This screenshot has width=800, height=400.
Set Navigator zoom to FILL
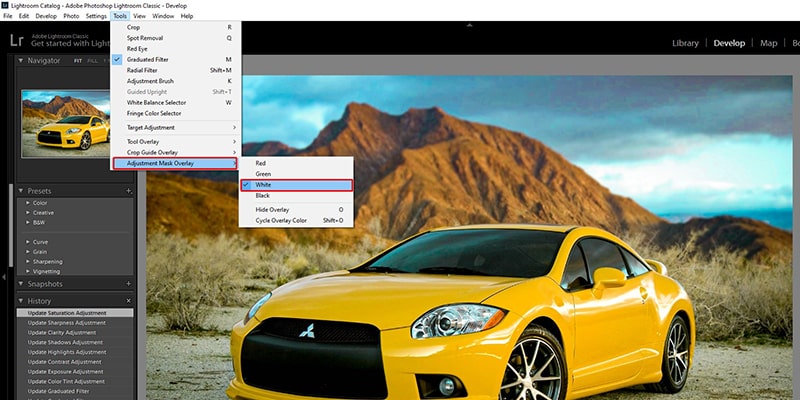pos(92,61)
